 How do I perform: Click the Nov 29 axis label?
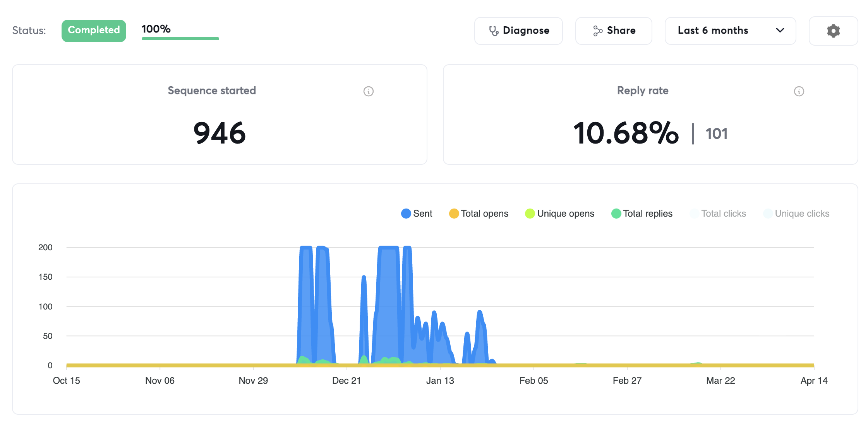pos(253,381)
